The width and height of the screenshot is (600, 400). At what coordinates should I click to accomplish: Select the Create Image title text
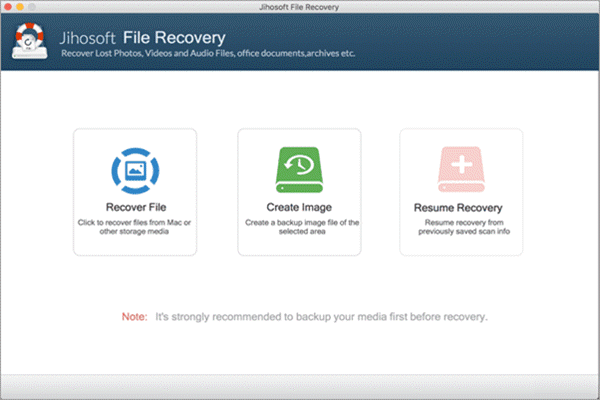pyautogui.click(x=299, y=207)
